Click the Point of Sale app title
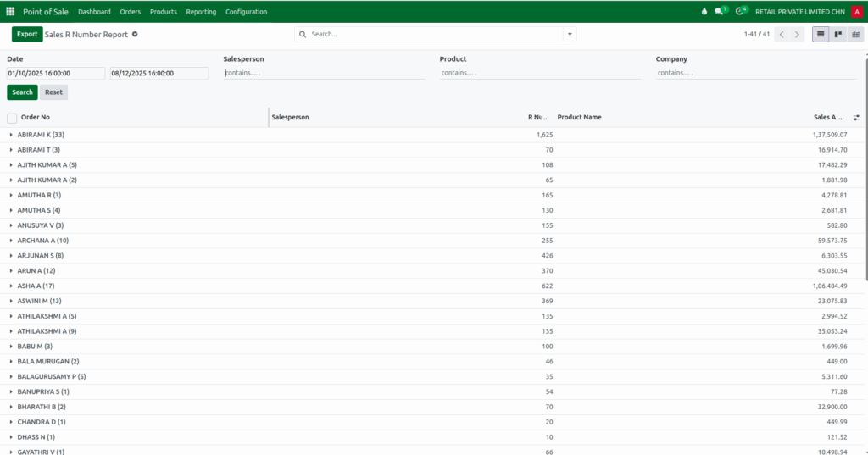This screenshot has width=868, height=455. [46, 12]
